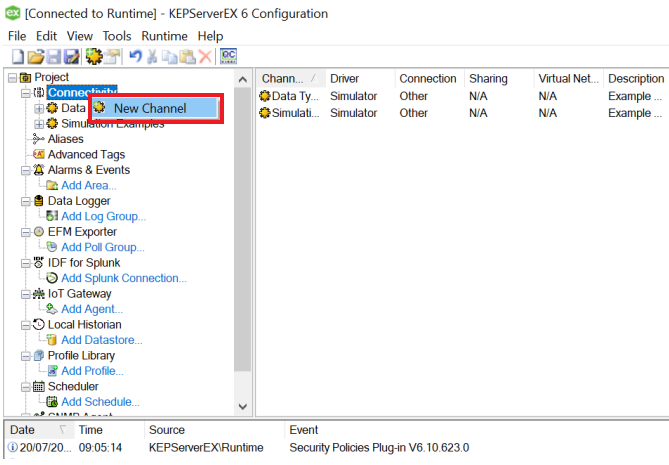Select Advanced Tags in project tree
The height and width of the screenshot is (465, 669).
[86, 154]
